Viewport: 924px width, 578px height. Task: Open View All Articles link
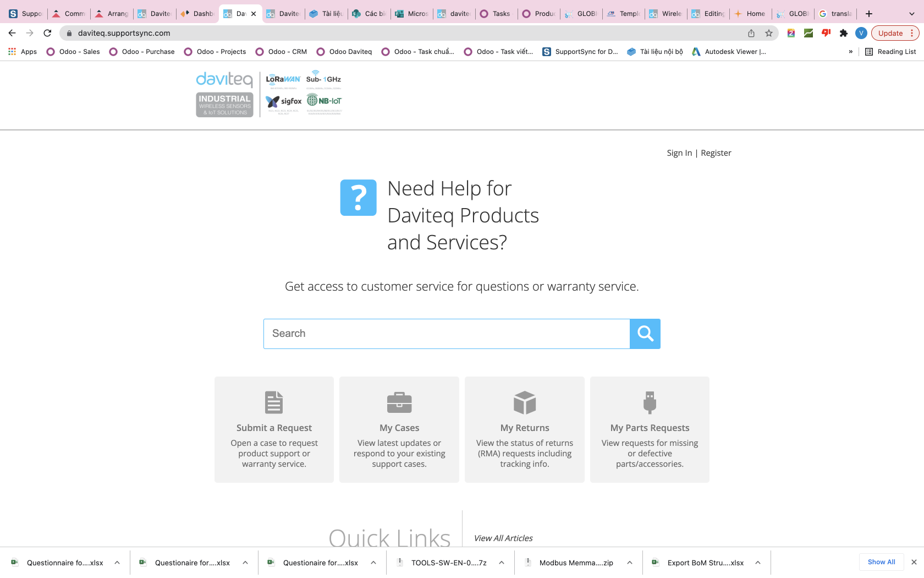[x=503, y=538]
